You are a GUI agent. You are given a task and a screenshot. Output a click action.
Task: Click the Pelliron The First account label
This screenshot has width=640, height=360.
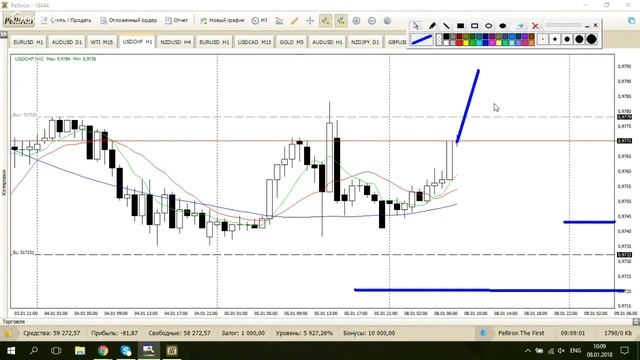coord(521,333)
